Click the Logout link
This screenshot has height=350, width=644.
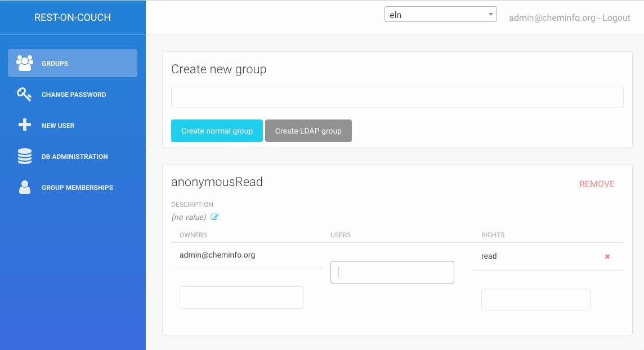(616, 17)
